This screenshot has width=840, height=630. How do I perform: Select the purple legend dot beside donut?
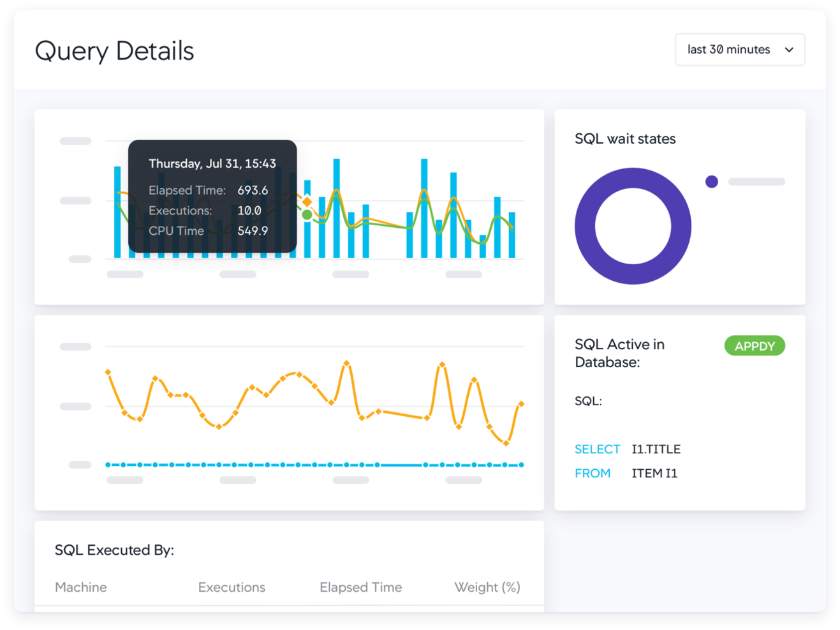click(711, 181)
